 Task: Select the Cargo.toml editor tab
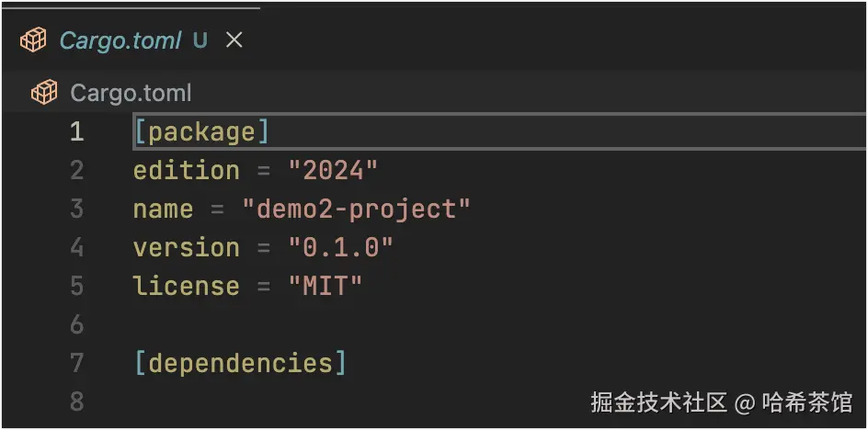point(120,40)
